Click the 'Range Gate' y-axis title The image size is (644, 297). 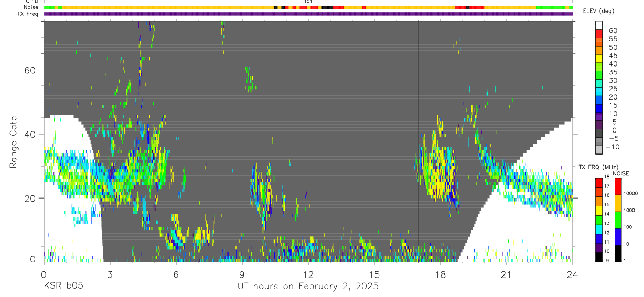[13, 142]
